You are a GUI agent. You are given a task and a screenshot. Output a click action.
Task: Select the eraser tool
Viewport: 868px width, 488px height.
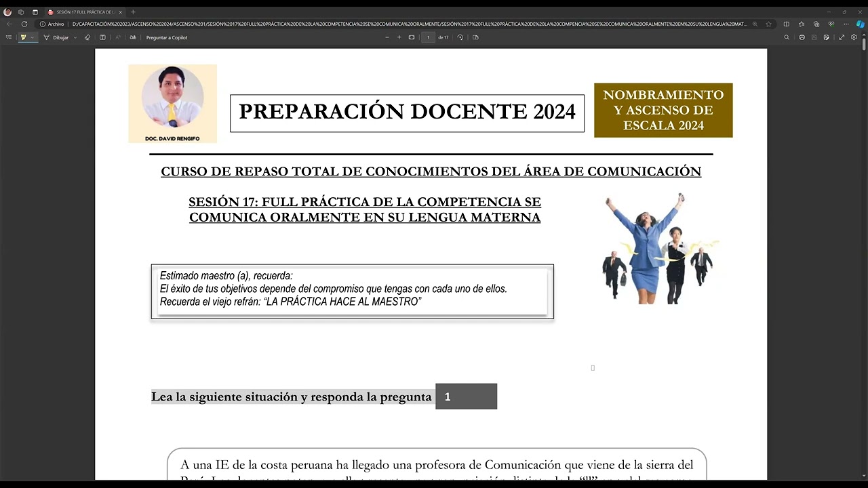87,37
